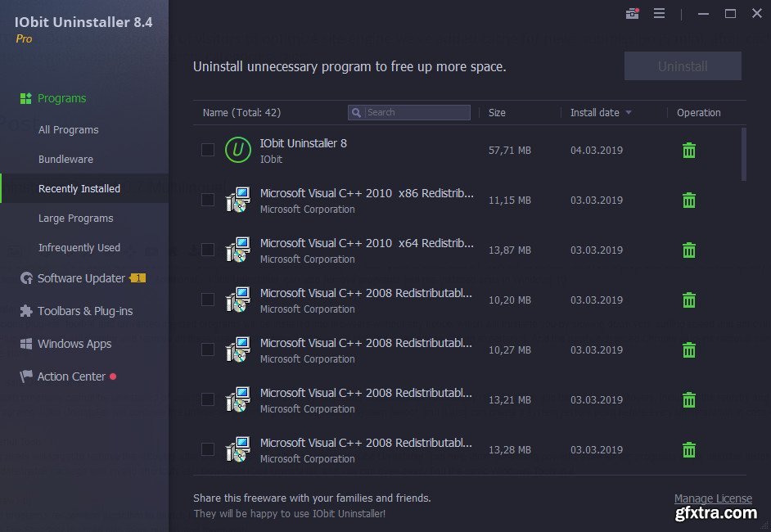Delete Visual C++ 2010 x86 via trash icon
This screenshot has width=771, height=532.
click(x=689, y=201)
